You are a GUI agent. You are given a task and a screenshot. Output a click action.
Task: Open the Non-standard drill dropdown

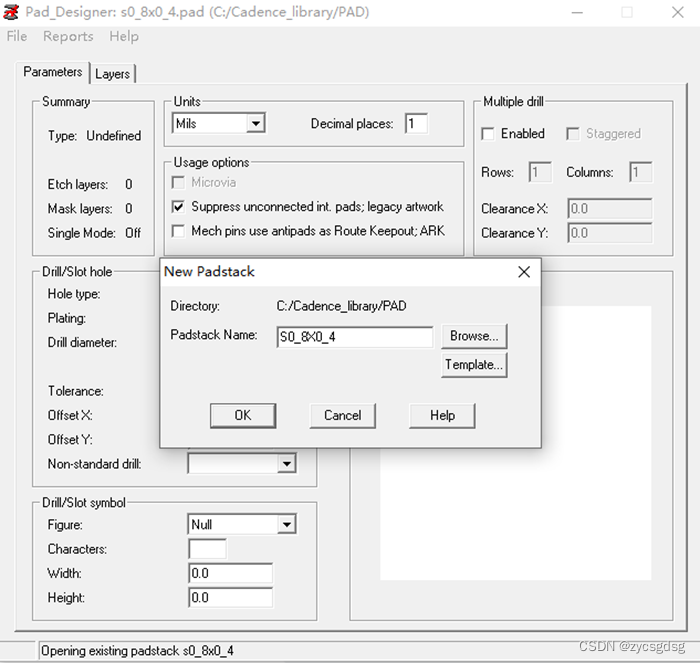point(287,464)
